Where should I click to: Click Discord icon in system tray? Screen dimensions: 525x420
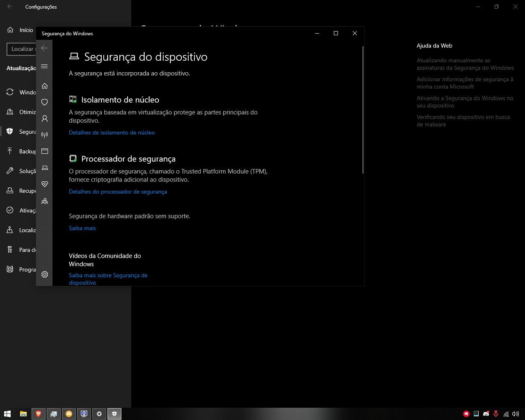coord(486,414)
